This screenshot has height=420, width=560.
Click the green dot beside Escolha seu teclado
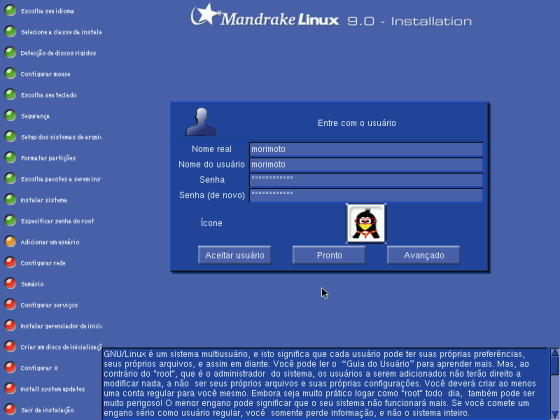tap(10, 95)
